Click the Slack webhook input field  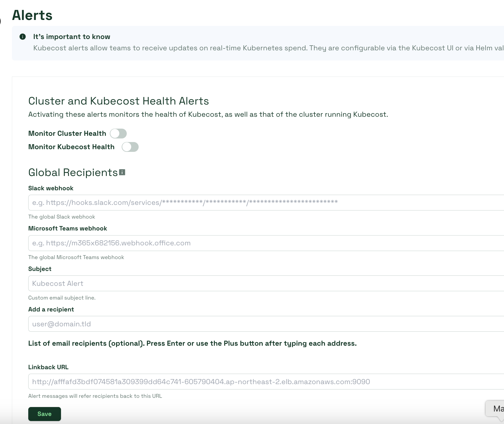point(266,202)
